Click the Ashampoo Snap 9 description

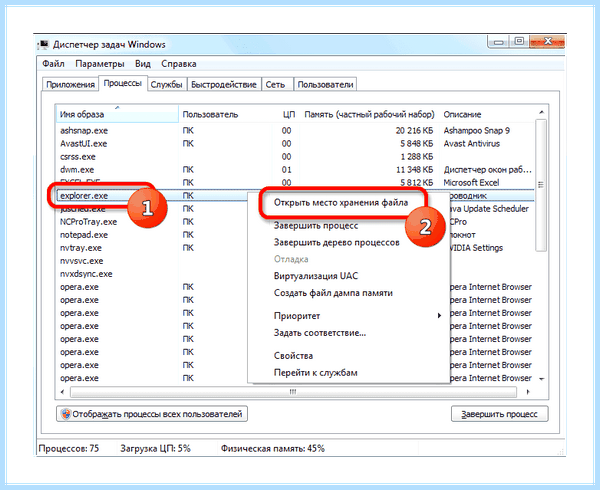point(476,131)
